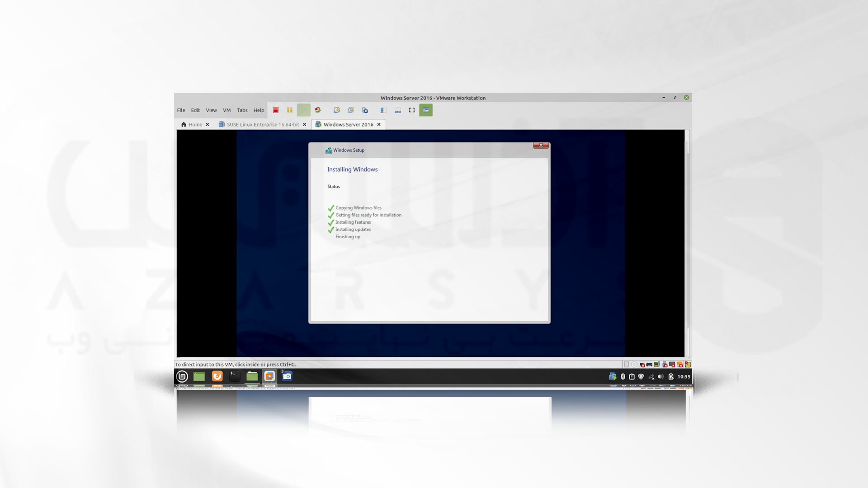Click the system clock showing 10:35
Image resolution: width=868 pixels, height=488 pixels.
[x=683, y=376]
